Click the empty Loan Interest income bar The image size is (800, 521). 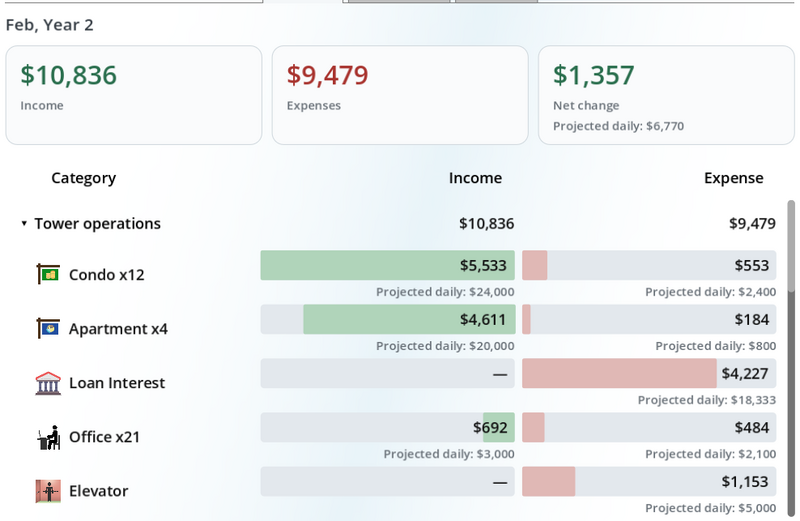(388, 374)
